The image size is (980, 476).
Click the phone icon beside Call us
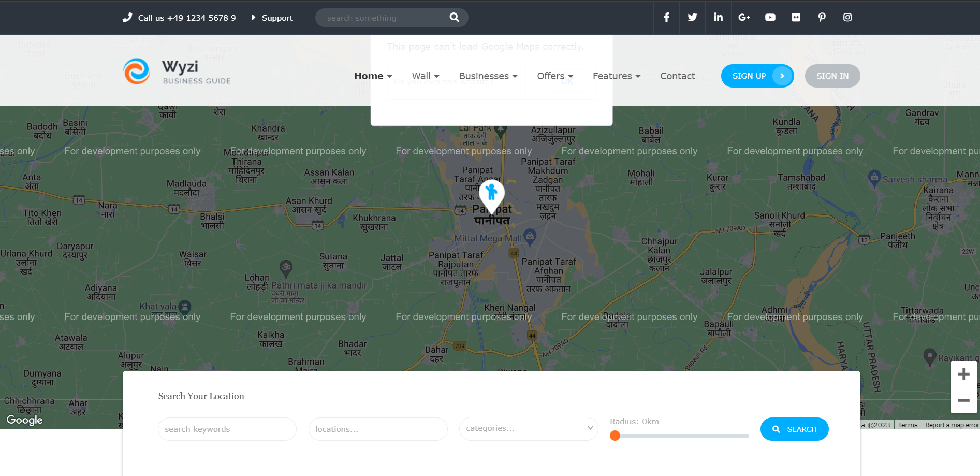[127, 18]
